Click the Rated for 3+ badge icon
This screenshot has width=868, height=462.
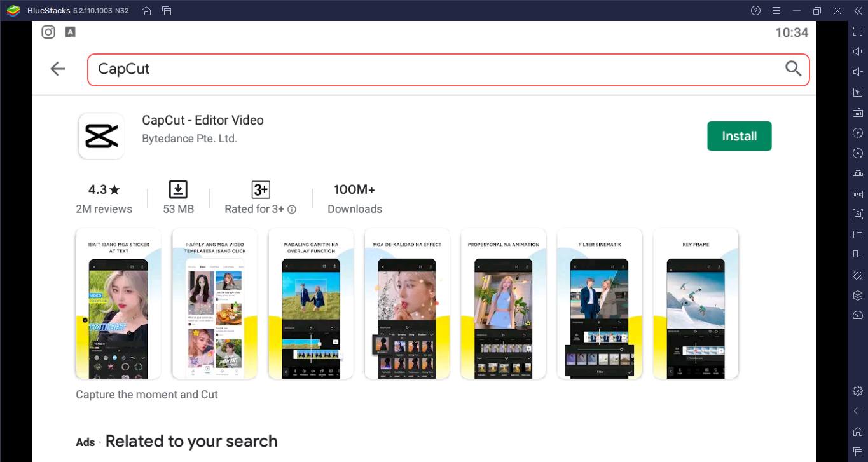(261, 189)
